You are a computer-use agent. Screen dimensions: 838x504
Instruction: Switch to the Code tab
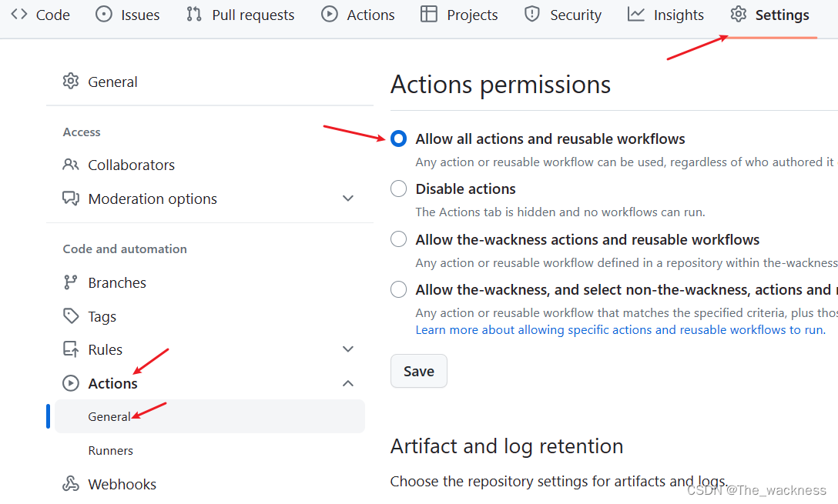click(41, 14)
